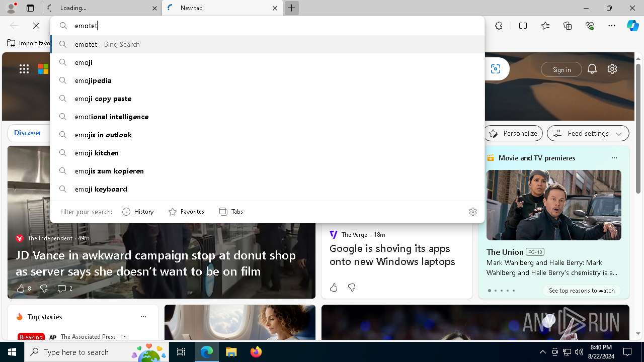Viewport: 644px width, 362px height.
Task: Open Windows notification center
Action: click(x=627, y=352)
